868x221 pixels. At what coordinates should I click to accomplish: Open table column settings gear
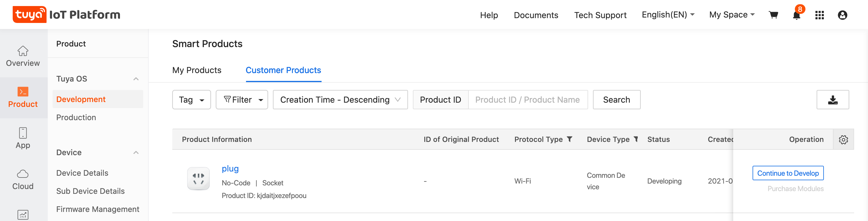[844, 139]
